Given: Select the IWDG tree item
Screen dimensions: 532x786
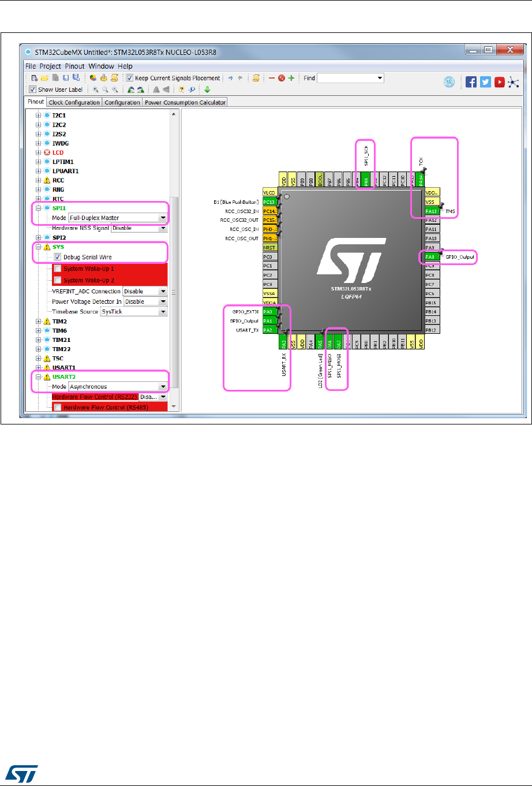Looking at the screenshot, I should (61, 143).
